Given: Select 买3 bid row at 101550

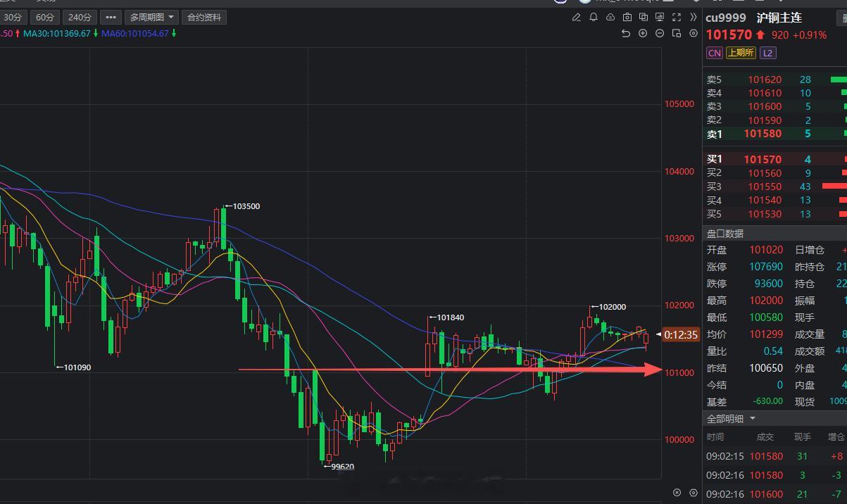Looking at the screenshot, I should (x=774, y=187).
